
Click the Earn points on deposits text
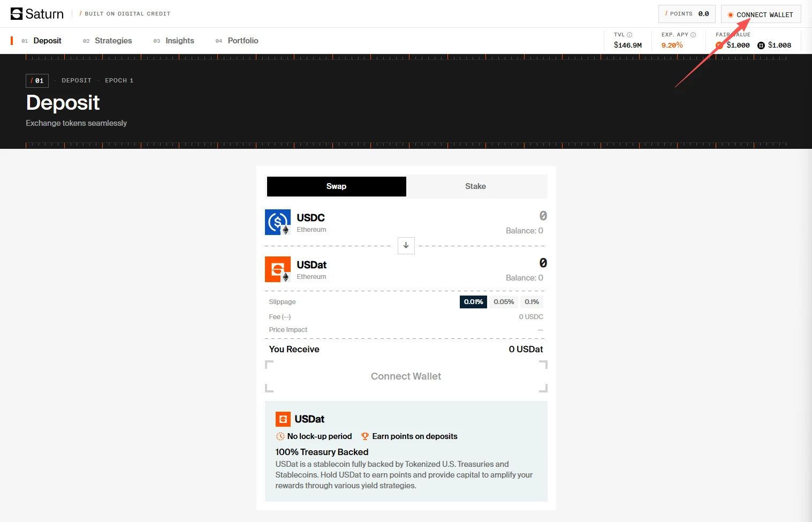415,436
